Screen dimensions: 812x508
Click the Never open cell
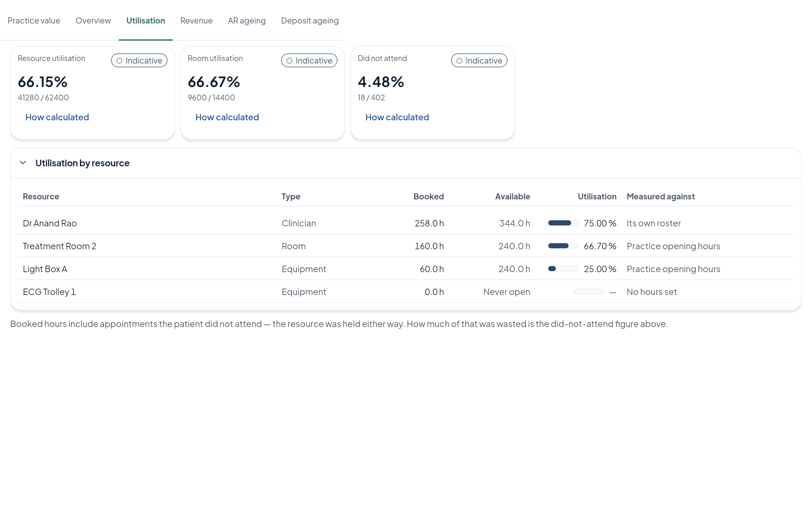point(507,292)
